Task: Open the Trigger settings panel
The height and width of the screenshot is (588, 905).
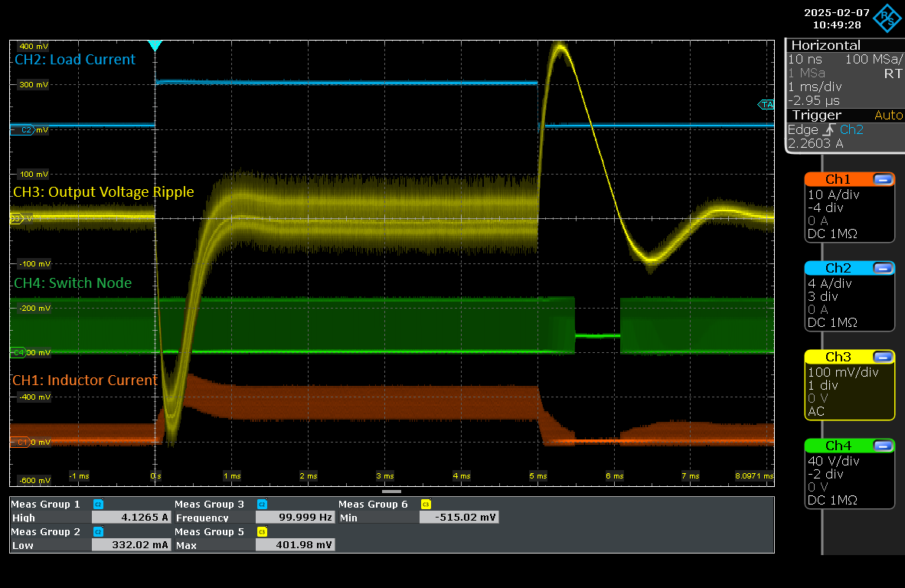Action: coord(816,115)
